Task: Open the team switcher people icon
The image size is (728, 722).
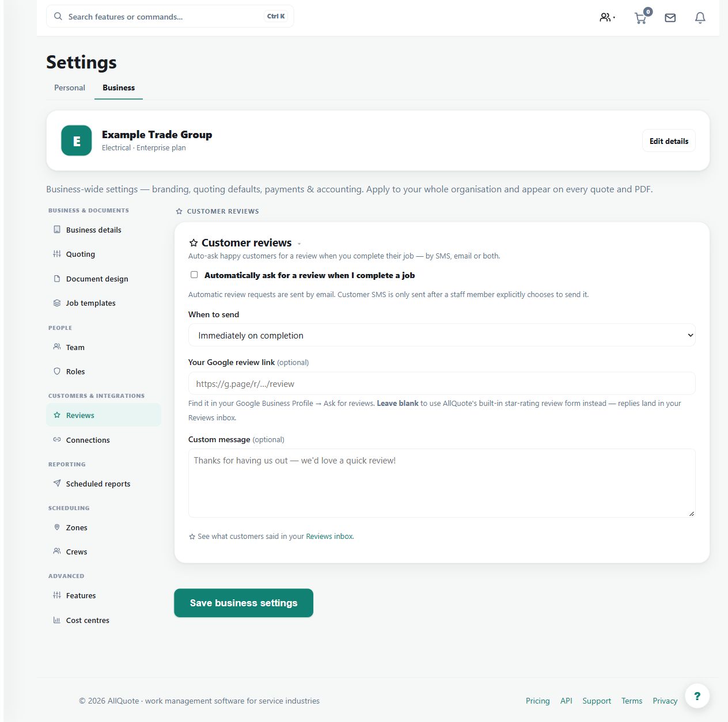Action: tap(607, 17)
